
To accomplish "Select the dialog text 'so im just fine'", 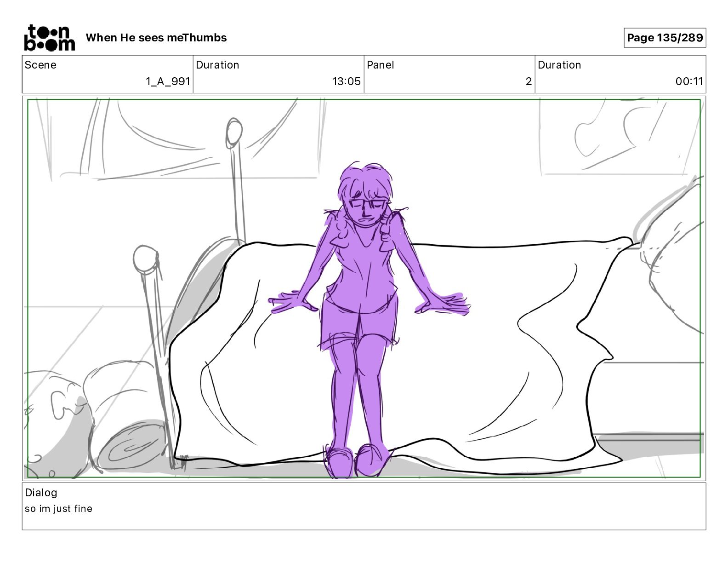I will [x=58, y=509].
